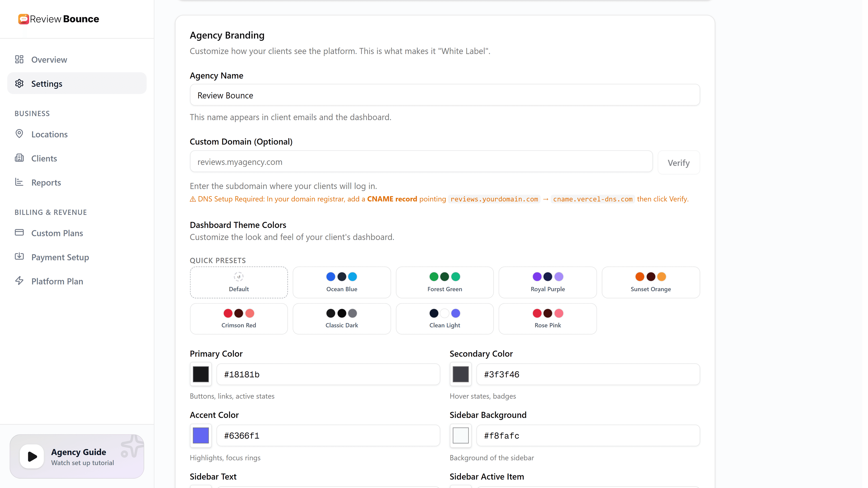
Task: Open the Accent Color swatch picker
Action: [200, 435]
